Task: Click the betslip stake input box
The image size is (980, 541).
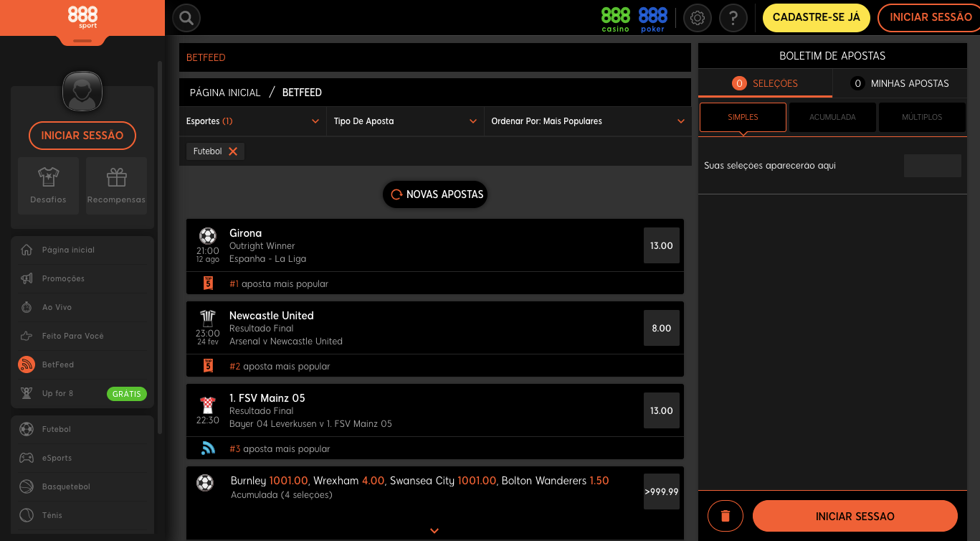Action: pos(932,166)
